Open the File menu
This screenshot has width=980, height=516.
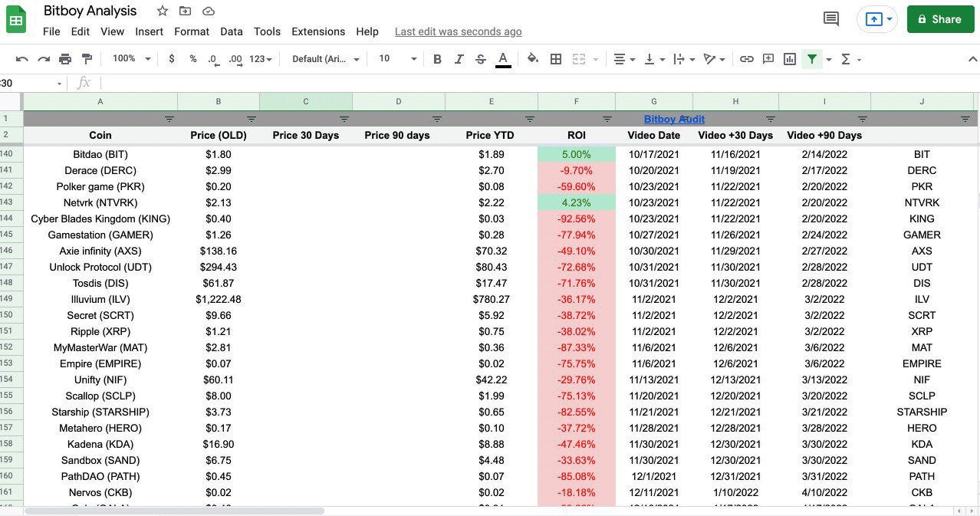pos(51,31)
